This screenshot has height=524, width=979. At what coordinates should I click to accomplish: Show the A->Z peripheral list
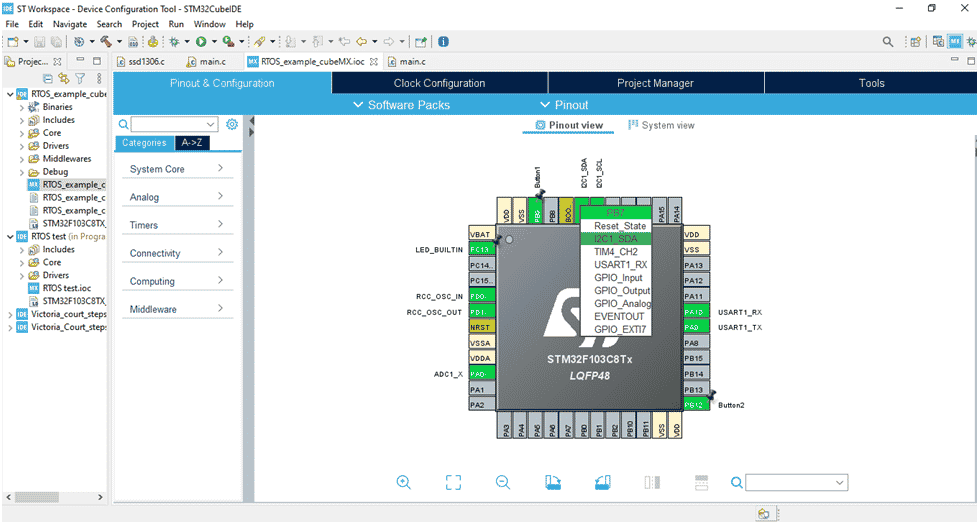click(x=192, y=142)
